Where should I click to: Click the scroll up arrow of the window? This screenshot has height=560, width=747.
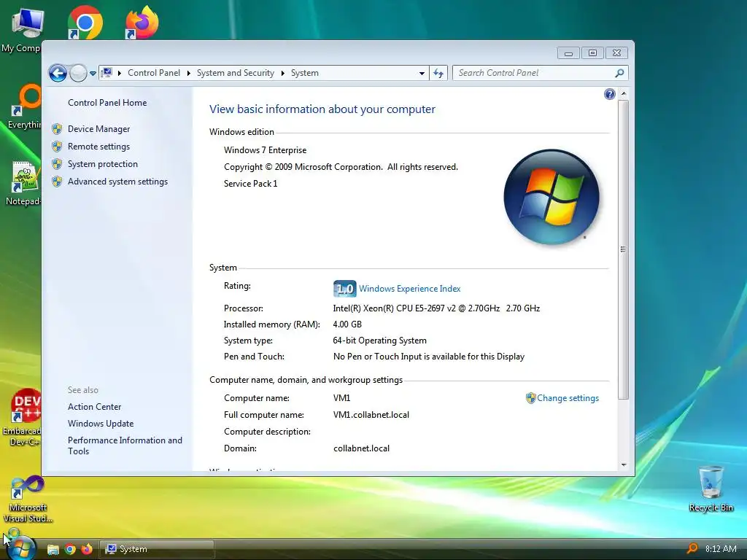pos(623,94)
